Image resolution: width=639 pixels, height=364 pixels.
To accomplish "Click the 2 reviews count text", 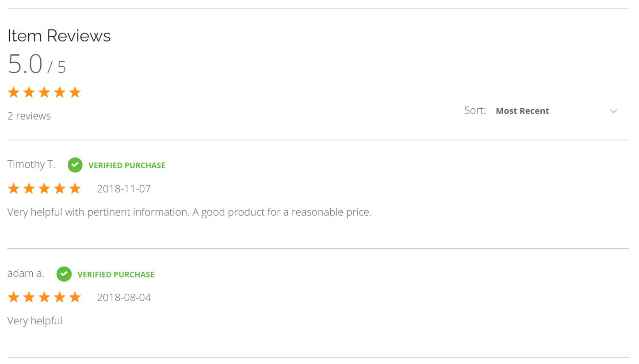I will 29,116.
